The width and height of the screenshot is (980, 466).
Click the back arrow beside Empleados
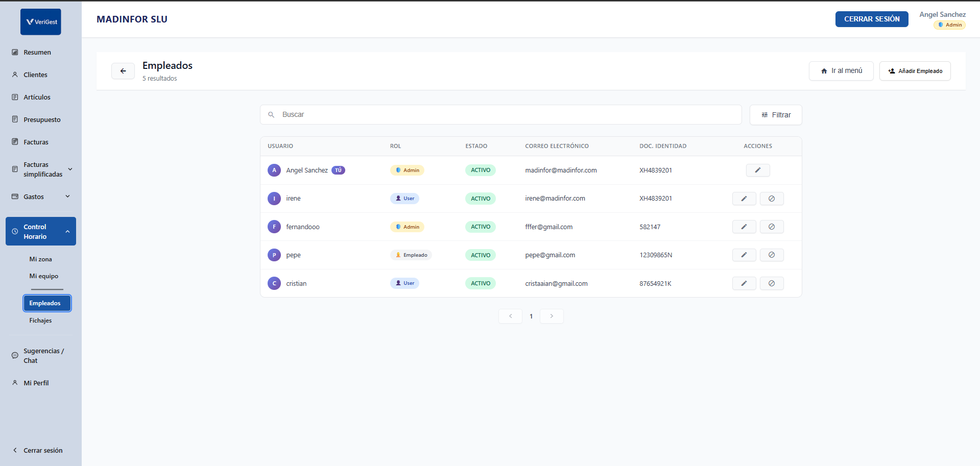point(123,71)
